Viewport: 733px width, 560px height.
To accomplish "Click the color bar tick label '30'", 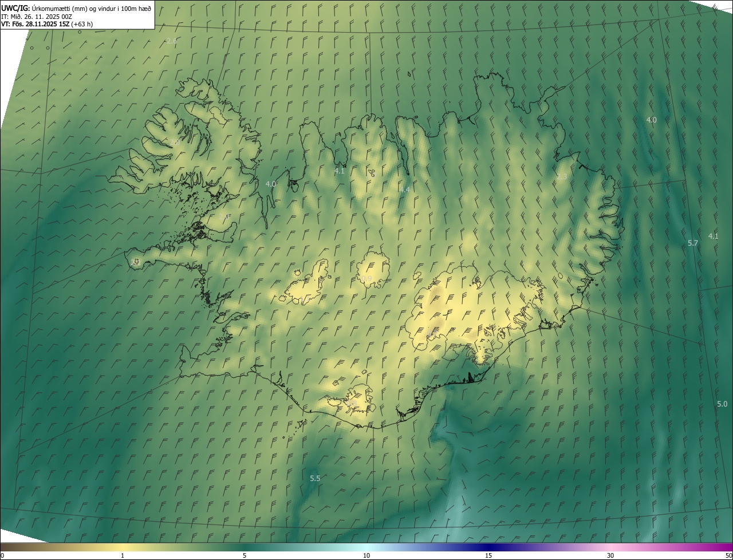I will pyautogui.click(x=610, y=555).
